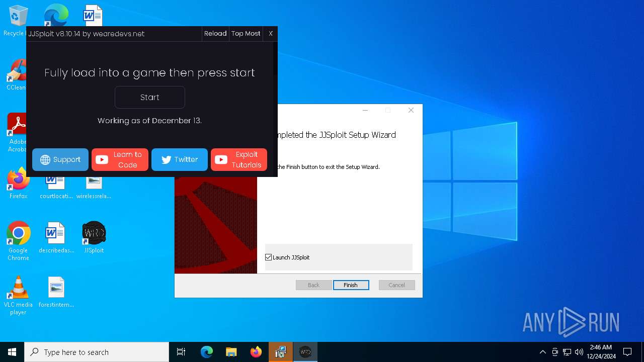Select the Word document at desktop top
644x362 pixels.
94,15
